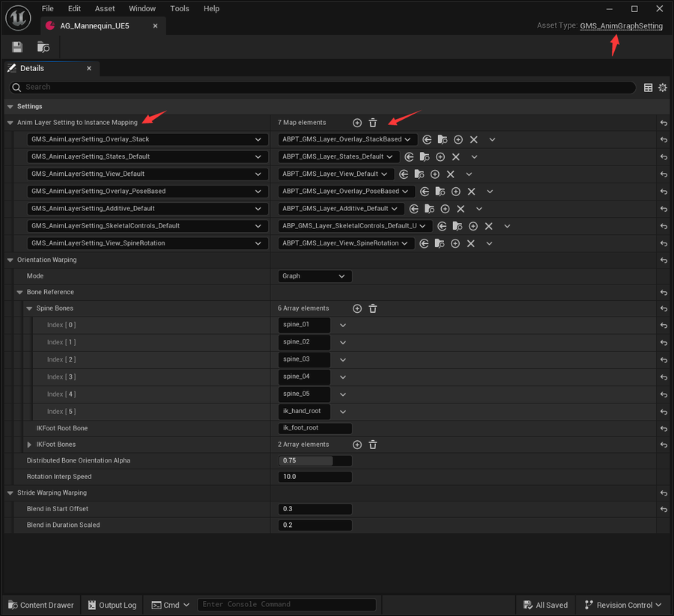
Task: Browse to ABPT_GMS_Layer_States_Default in Content Browser
Action: coord(425,156)
